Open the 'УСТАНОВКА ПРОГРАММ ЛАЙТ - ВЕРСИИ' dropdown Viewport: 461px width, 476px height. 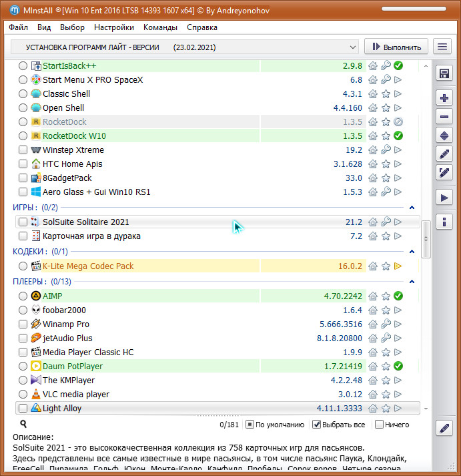point(184,47)
